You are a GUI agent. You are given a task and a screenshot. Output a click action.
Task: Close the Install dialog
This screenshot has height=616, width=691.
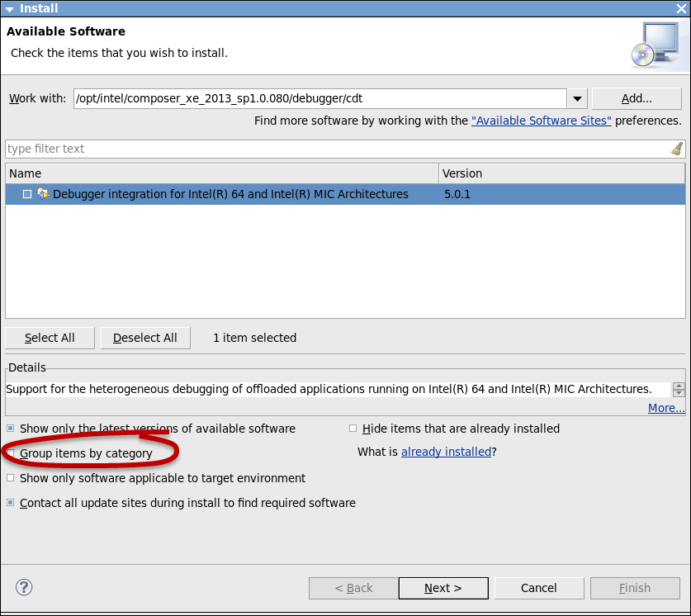click(681, 8)
